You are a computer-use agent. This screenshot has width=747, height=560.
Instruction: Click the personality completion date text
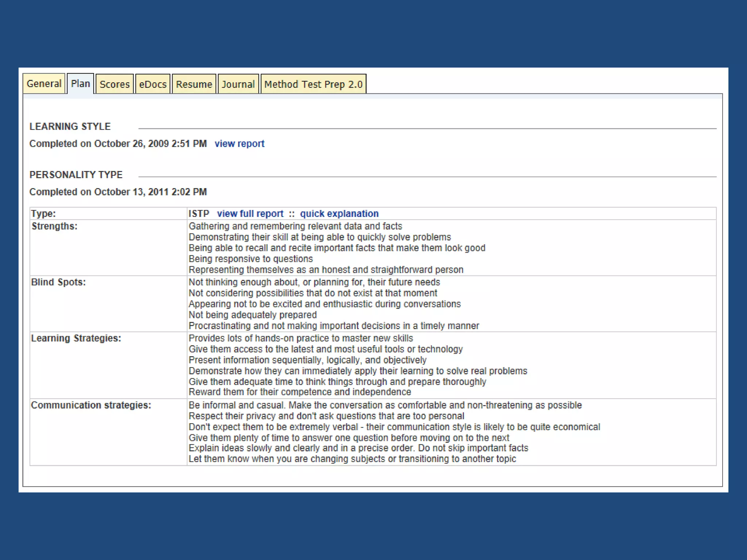[118, 192]
